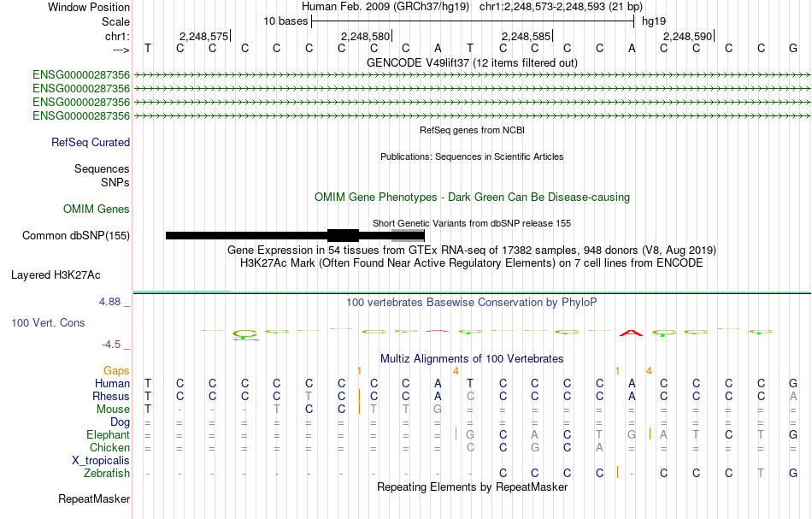The width and height of the screenshot is (812, 519).
Task: Open the RefSeq Curated track label
Action: (91, 143)
